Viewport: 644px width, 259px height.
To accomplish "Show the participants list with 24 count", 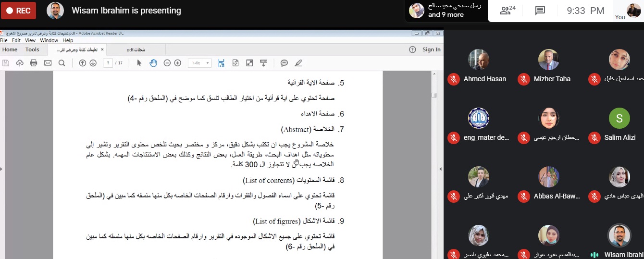I will pos(507,11).
